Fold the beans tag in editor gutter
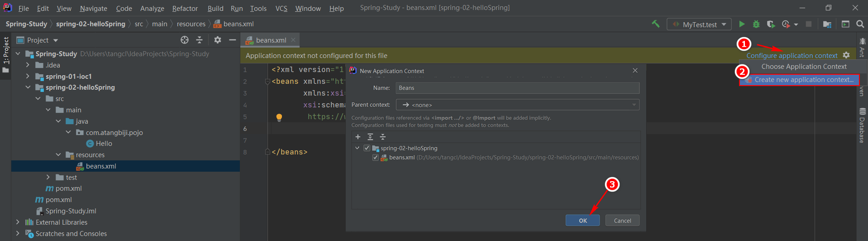This screenshot has height=241, width=868. tap(267, 82)
